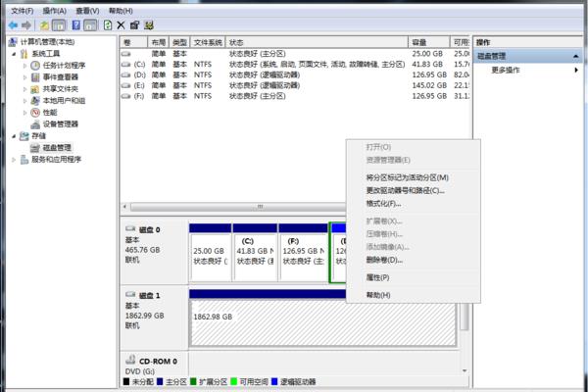Click the volume list horizontal scrollbar thumb
This screenshot has height=392, width=588.
(259, 207)
